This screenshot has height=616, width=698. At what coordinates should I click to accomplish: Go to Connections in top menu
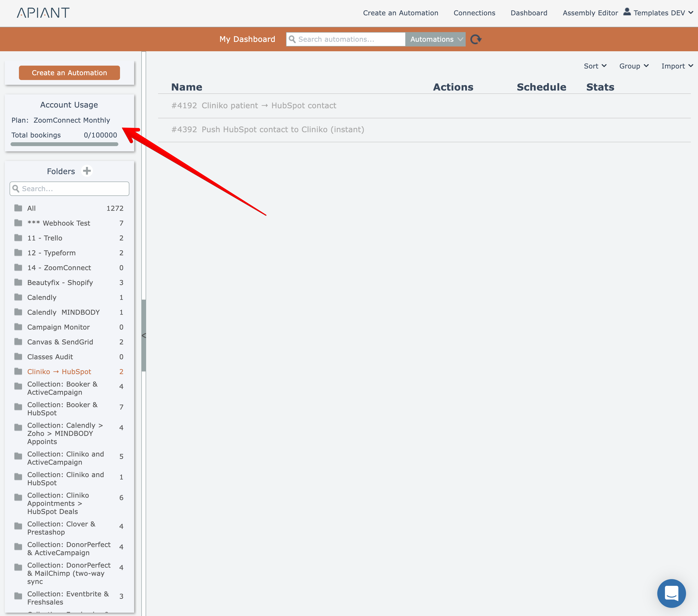[x=474, y=13]
